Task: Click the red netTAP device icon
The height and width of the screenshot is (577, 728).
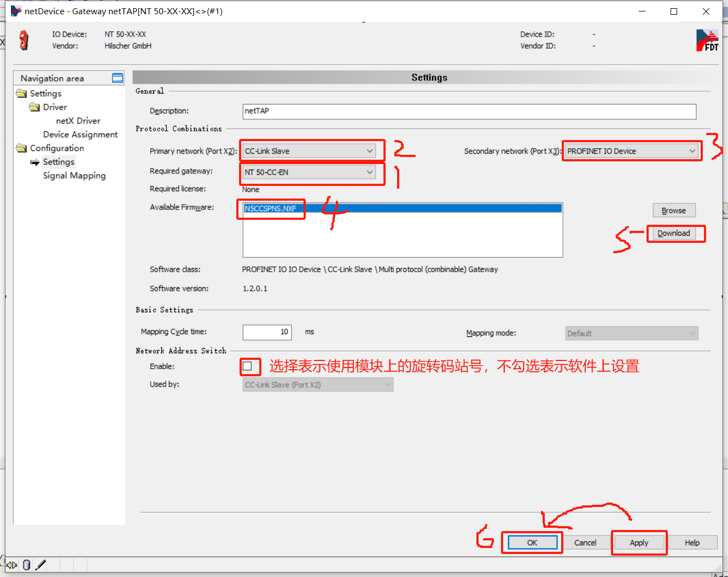Action: [24, 40]
